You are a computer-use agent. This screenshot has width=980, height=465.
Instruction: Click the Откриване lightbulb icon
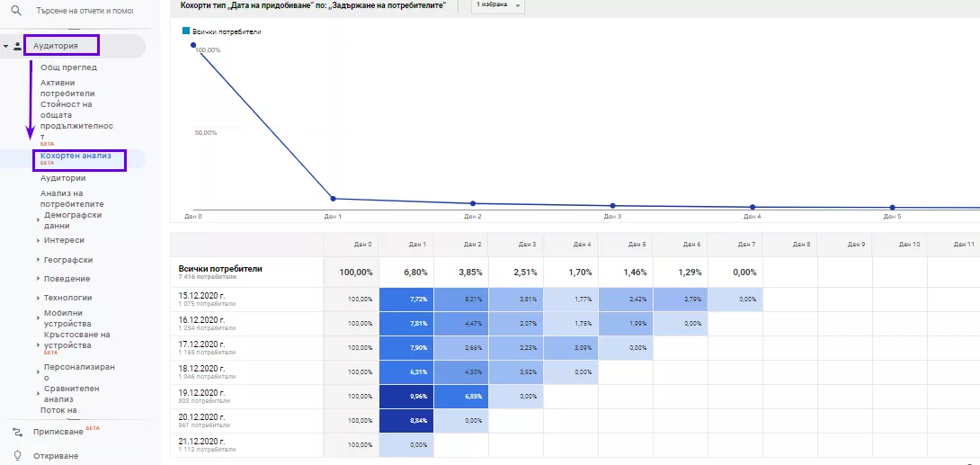point(17,456)
